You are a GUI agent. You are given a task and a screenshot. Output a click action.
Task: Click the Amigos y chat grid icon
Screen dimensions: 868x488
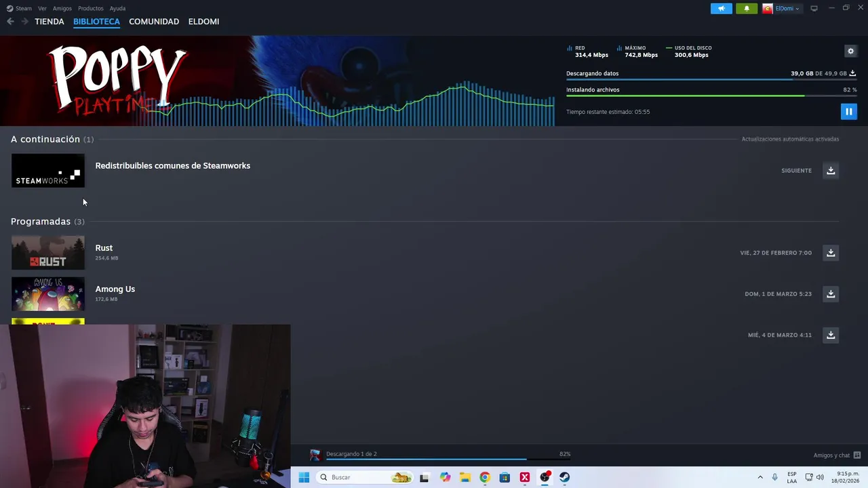pos(857,455)
